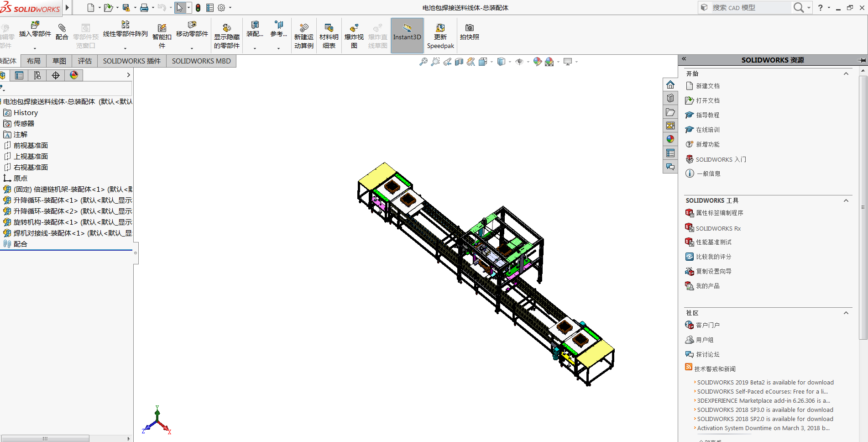Collapse the 社区 section
This screenshot has width=868, height=442.
tap(846, 313)
